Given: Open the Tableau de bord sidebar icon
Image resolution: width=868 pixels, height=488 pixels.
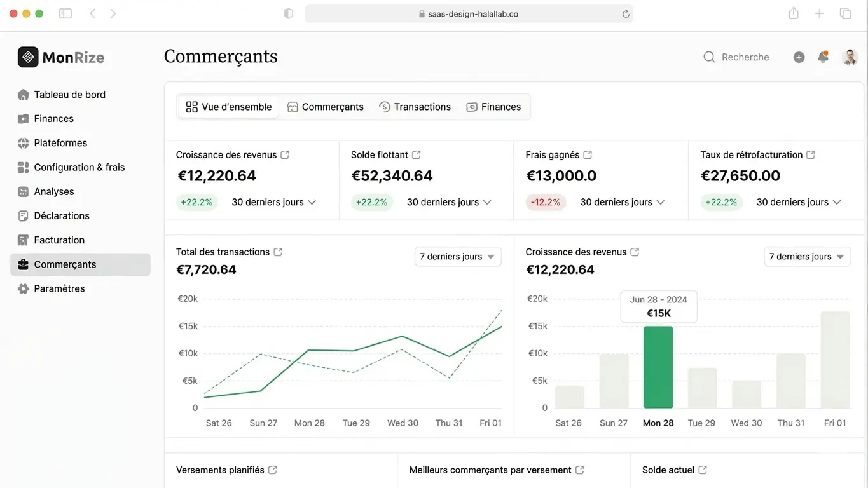Looking at the screenshot, I should tap(22, 94).
